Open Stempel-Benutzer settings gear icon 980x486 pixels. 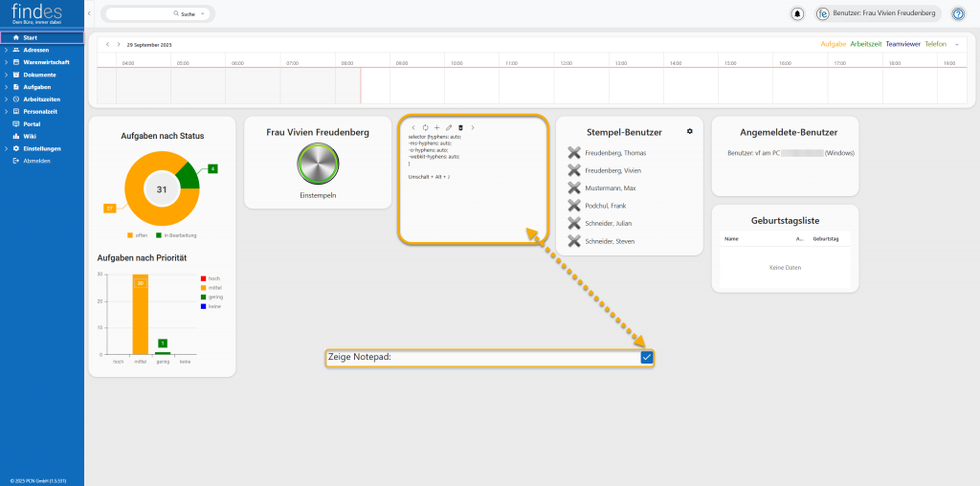pyautogui.click(x=689, y=131)
